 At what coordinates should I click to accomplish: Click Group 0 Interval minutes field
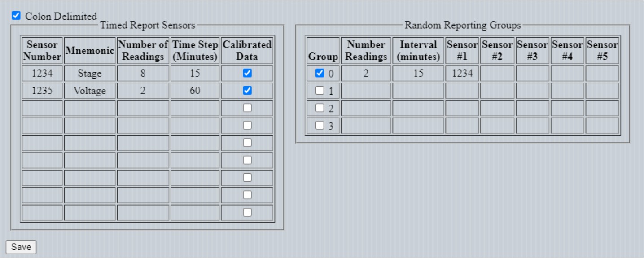(418, 73)
